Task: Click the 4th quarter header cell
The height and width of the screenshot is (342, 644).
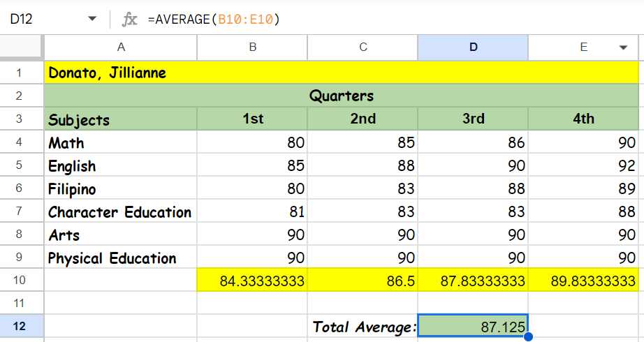Action: point(584,119)
